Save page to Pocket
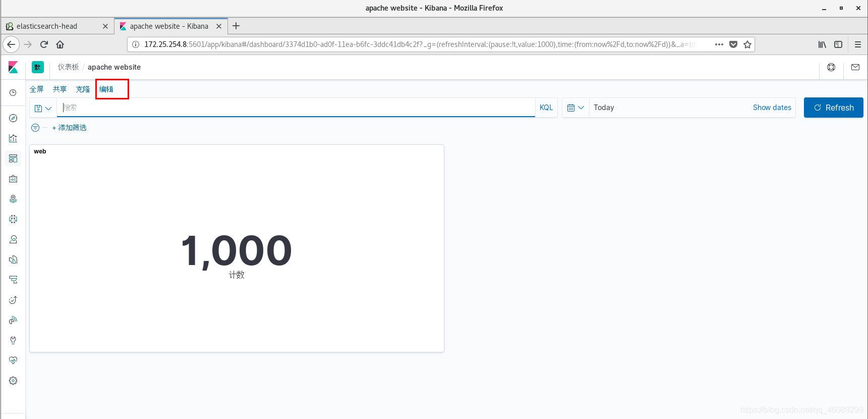The height and width of the screenshot is (419, 868). point(733,44)
